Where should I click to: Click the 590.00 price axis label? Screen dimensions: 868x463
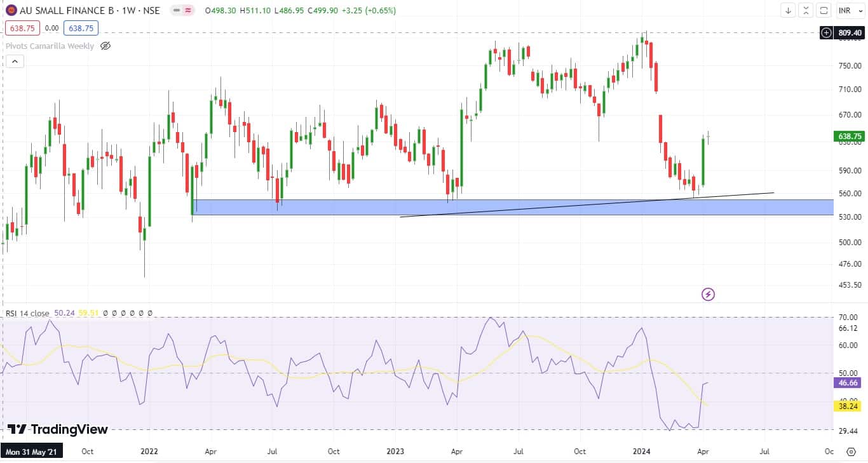coord(850,170)
